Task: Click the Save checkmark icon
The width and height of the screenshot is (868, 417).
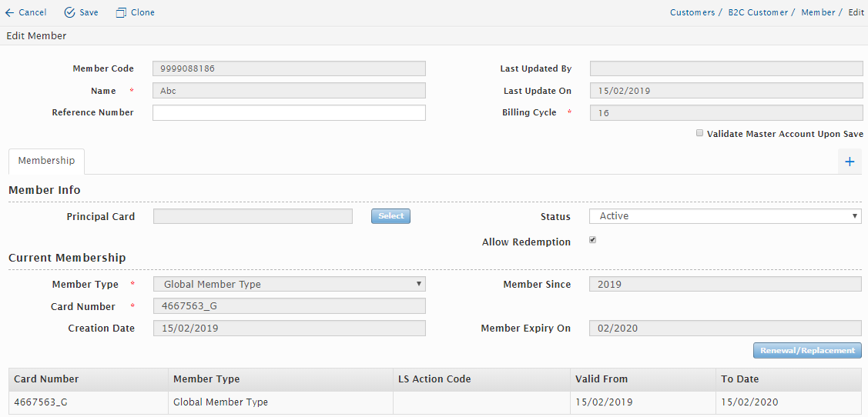Action: click(69, 13)
